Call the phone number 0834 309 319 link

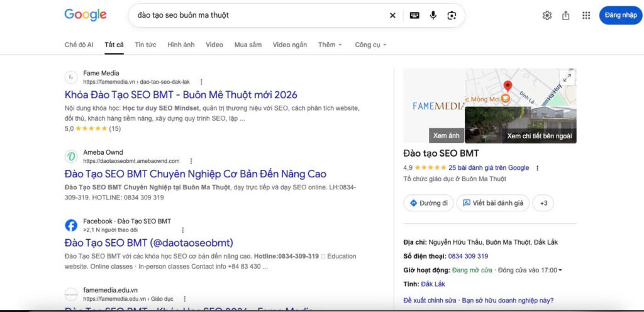pyautogui.click(x=468, y=256)
